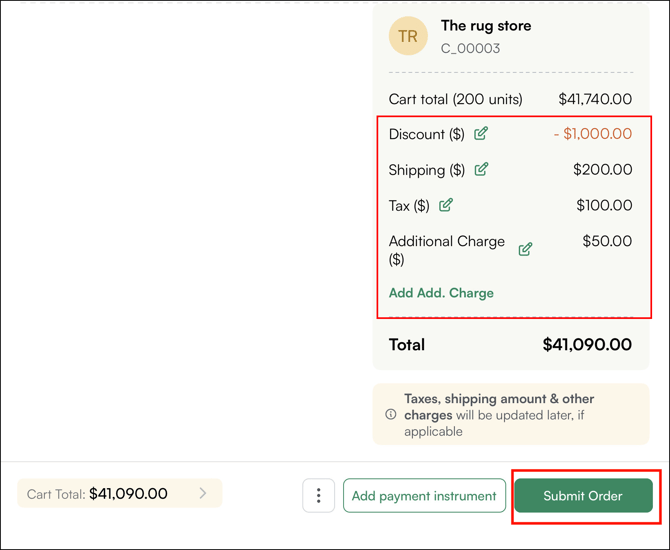Select the $200.00 shipping amount
This screenshot has width=670, height=550.
click(602, 169)
